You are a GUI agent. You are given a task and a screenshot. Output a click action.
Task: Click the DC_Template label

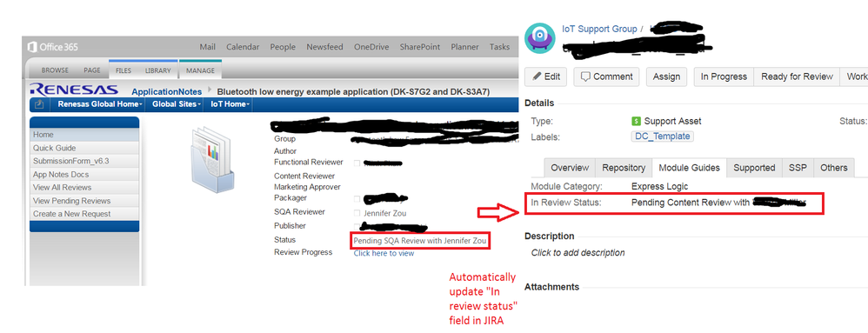pos(662,137)
